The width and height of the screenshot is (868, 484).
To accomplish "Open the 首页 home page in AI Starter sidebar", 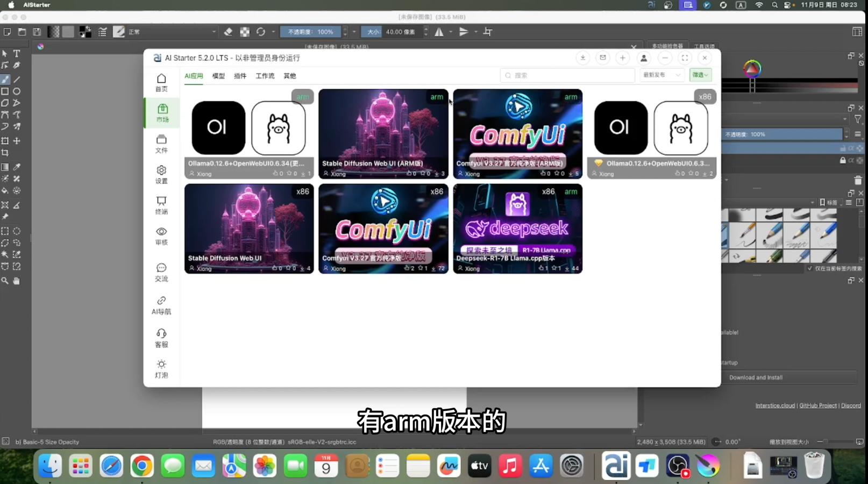I will tap(161, 83).
